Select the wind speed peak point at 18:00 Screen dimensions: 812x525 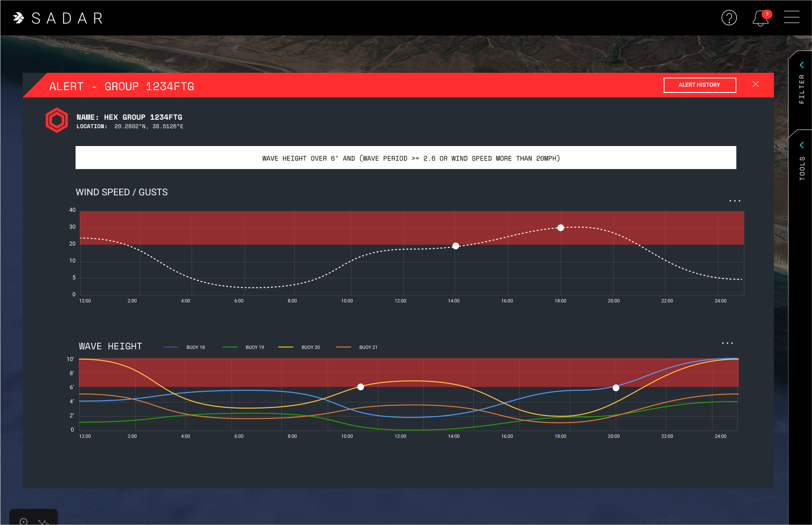coord(560,228)
